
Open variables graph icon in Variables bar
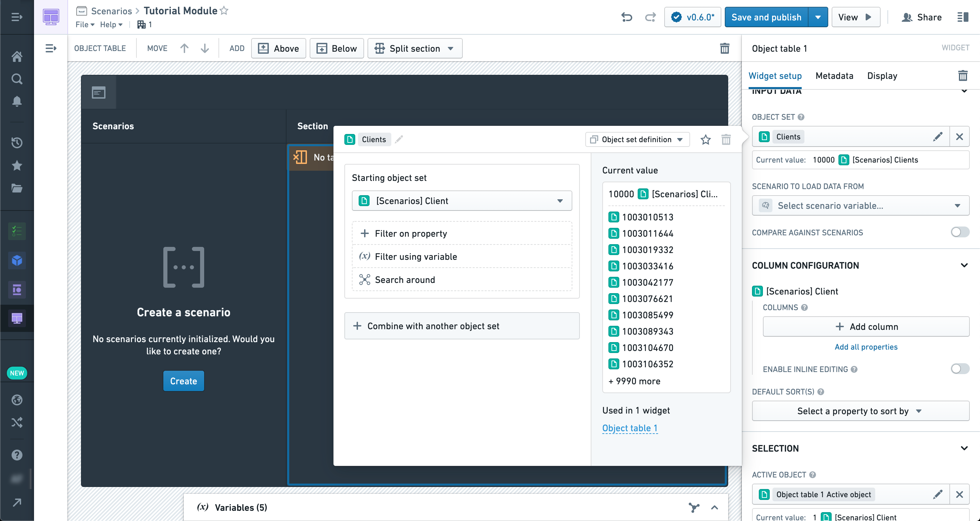(x=694, y=507)
